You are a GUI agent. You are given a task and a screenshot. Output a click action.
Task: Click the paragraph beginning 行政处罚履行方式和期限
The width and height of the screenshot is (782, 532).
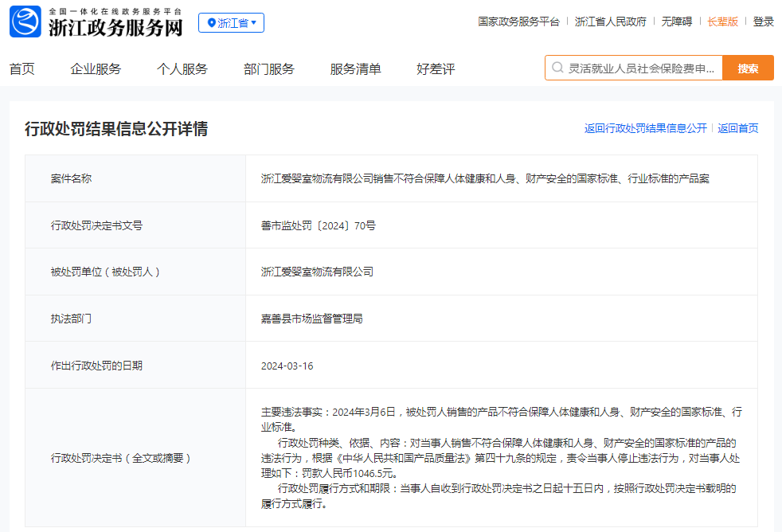499,496
